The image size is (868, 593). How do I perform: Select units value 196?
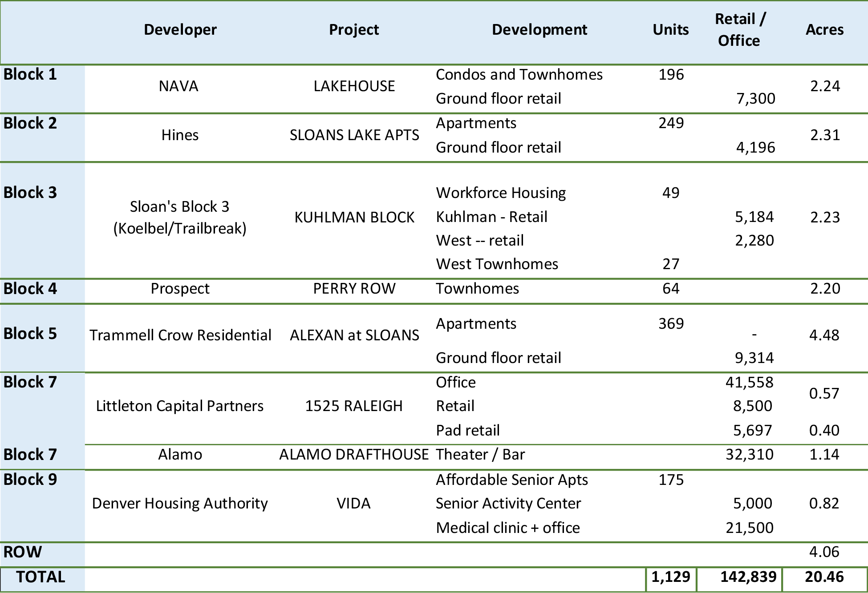[x=671, y=74]
